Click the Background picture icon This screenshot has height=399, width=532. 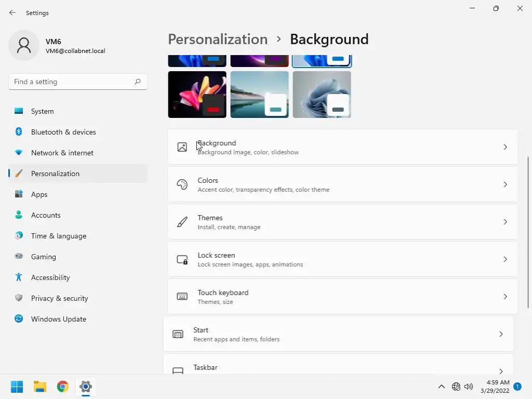[x=182, y=147]
